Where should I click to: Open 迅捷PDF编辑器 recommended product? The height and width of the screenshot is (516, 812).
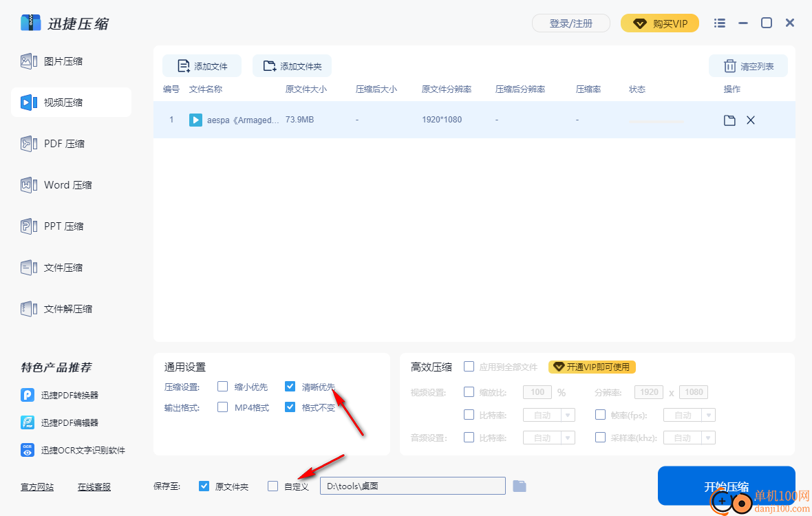(x=60, y=423)
